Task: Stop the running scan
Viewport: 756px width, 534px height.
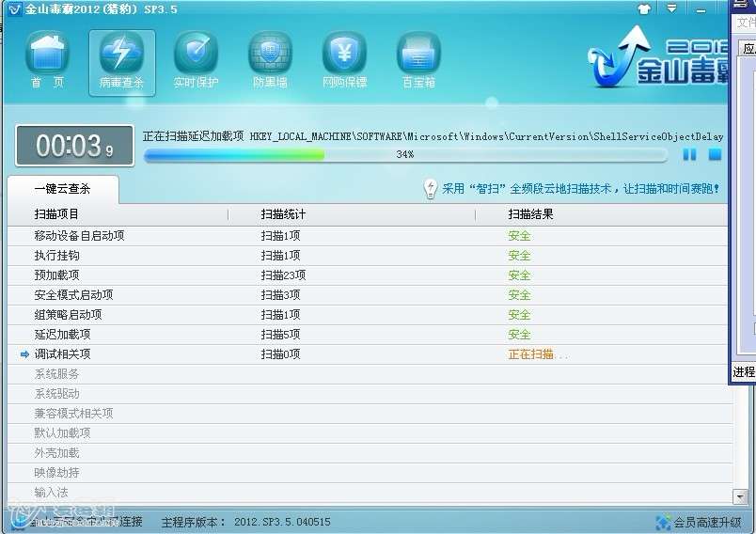Action: pos(715,154)
